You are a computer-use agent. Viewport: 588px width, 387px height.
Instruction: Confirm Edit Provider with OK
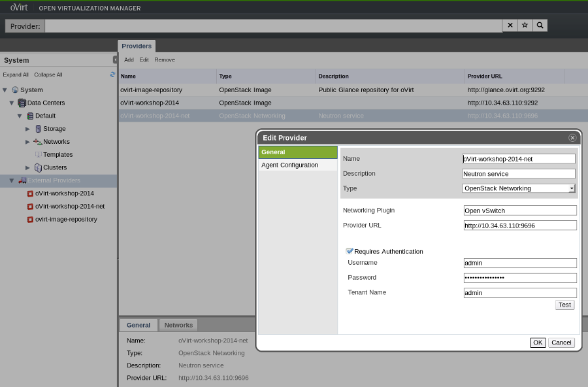coord(538,343)
